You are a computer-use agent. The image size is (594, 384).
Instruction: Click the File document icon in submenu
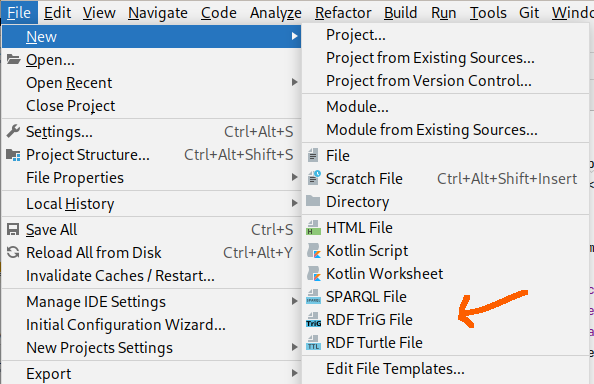point(313,155)
